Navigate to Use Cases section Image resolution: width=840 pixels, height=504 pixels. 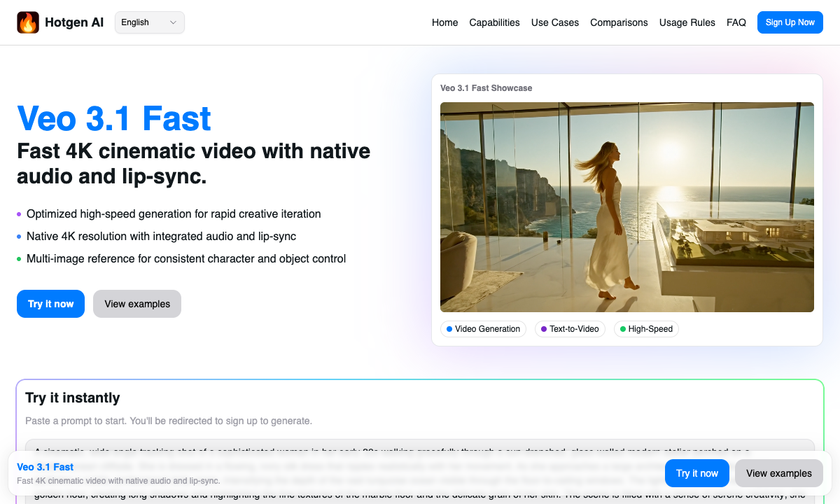554,22
